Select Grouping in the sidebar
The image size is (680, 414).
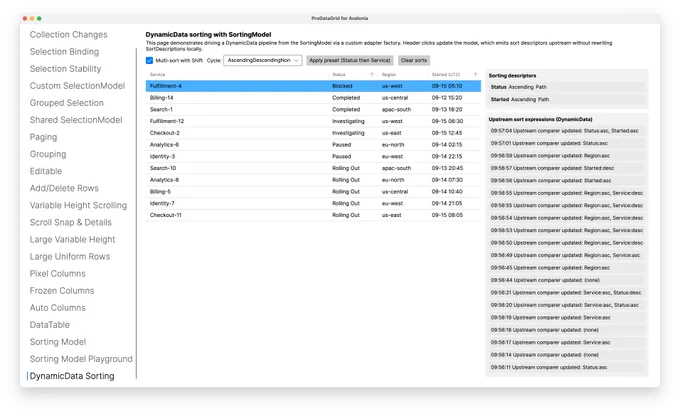pyautogui.click(x=48, y=154)
